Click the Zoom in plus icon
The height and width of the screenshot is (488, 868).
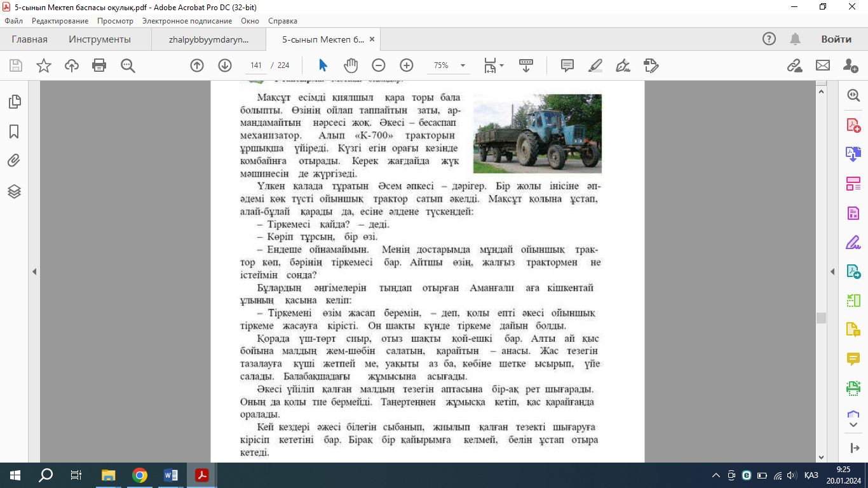point(407,65)
